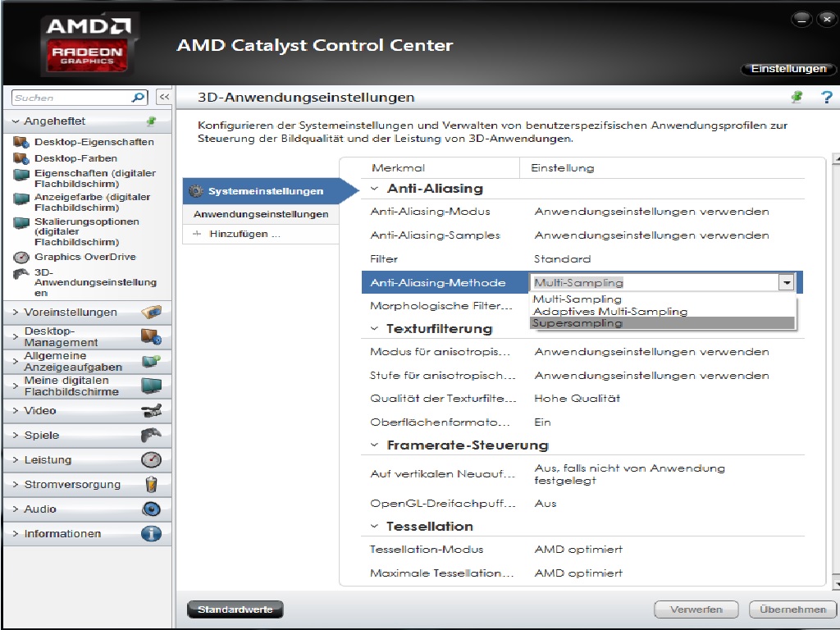Collapse the Framerate-Steuerung group
Image resolution: width=840 pixels, height=630 pixels.
(x=374, y=445)
